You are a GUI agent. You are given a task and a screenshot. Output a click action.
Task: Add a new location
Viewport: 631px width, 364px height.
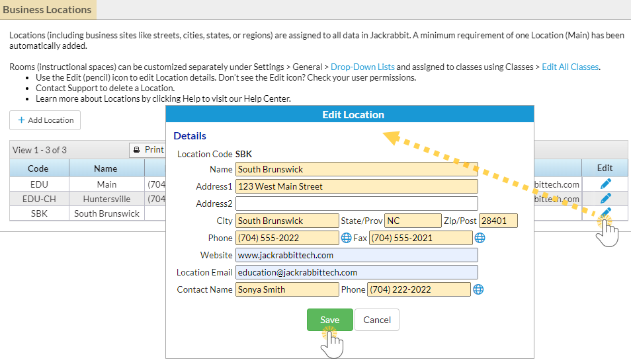click(x=45, y=120)
